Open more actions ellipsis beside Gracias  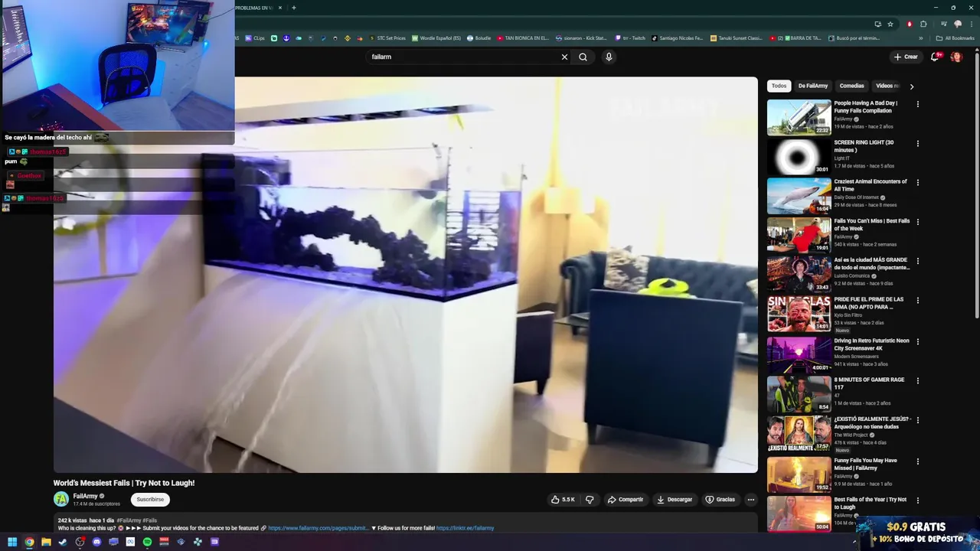tap(751, 500)
